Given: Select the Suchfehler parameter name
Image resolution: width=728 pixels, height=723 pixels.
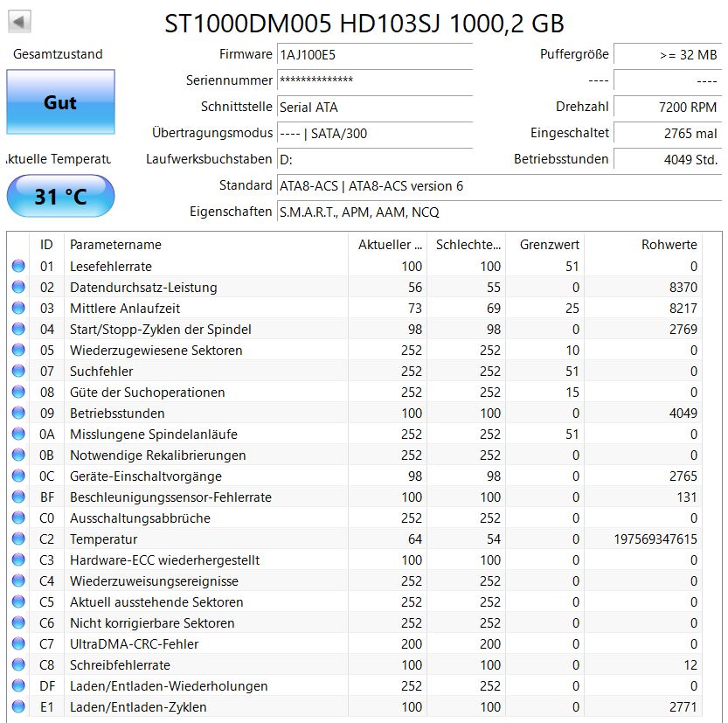Looking at the screenshot, I should (x=101, y=372).
